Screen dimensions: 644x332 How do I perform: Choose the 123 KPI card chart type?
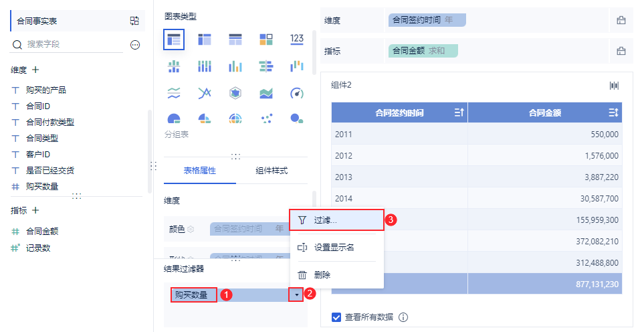click(x=296, y=39)
